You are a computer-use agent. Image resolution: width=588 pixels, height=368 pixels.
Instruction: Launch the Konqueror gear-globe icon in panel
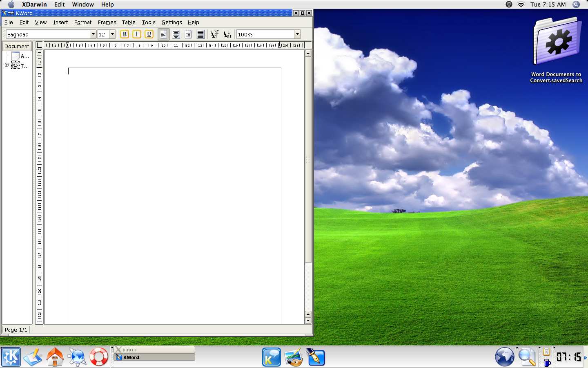pyautogui.click(x=77, y=357)
